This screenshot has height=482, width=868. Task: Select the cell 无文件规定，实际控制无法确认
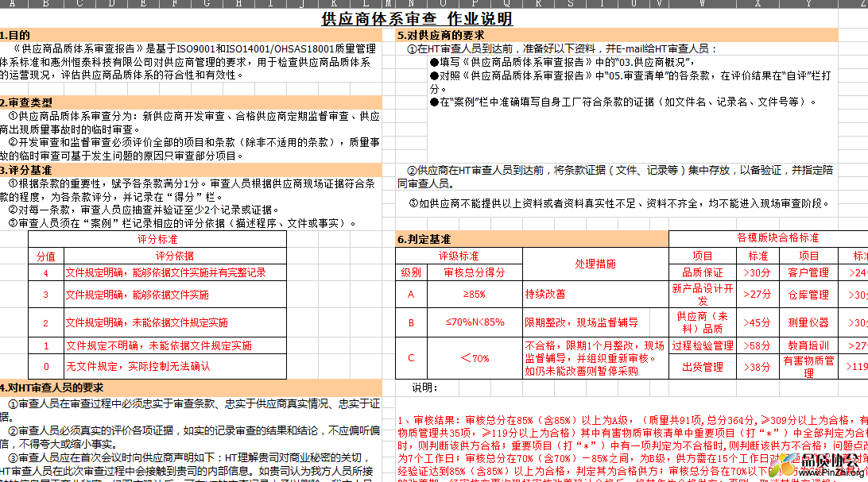tap(175, 367)
